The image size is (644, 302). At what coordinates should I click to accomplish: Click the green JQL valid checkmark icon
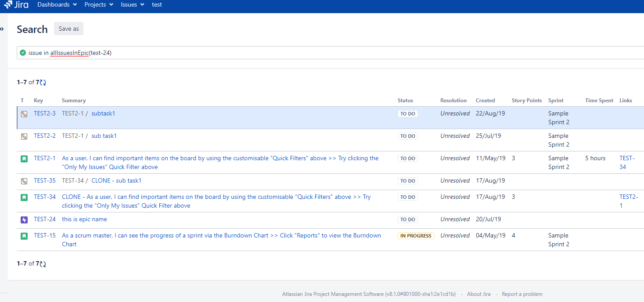click(23, 53)
